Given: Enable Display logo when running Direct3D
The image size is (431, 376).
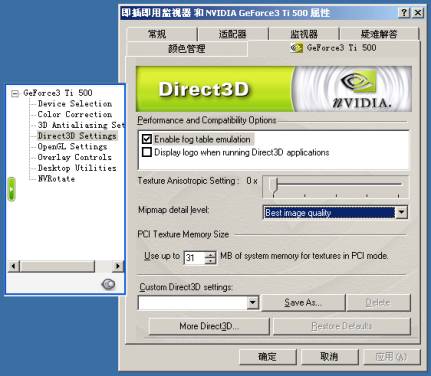Looking at the screenshot, I should [x=147, y=152].
